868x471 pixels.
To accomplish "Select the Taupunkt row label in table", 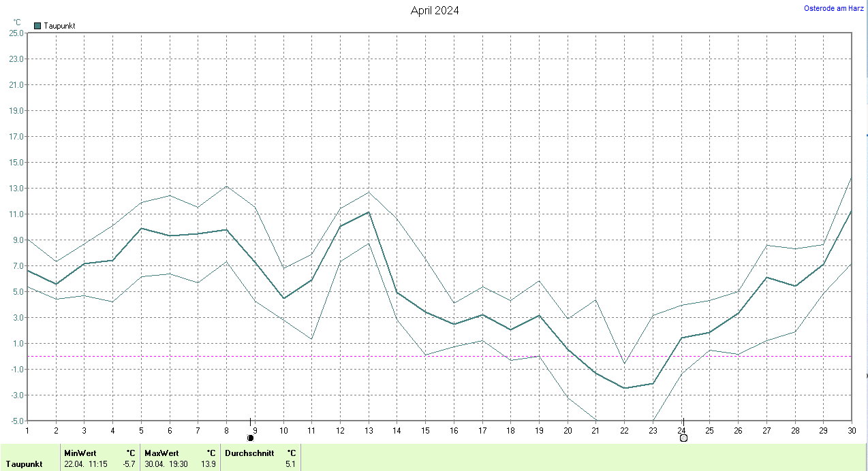I will pos(24,464).
